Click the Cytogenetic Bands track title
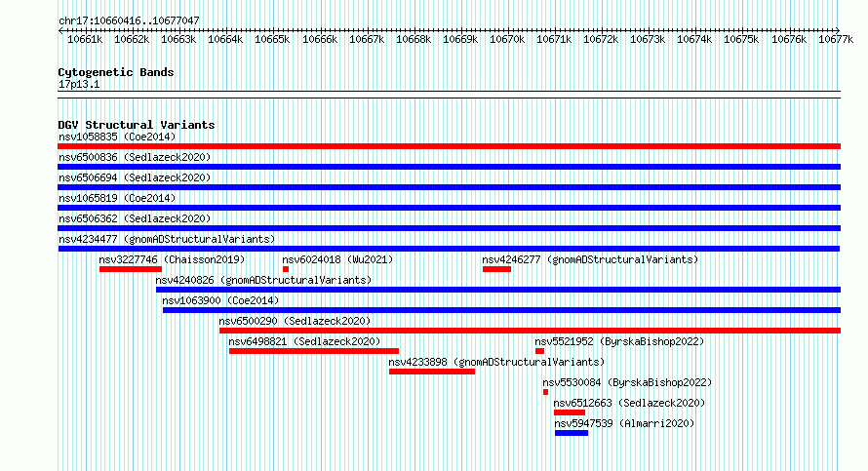 (116, 72)
